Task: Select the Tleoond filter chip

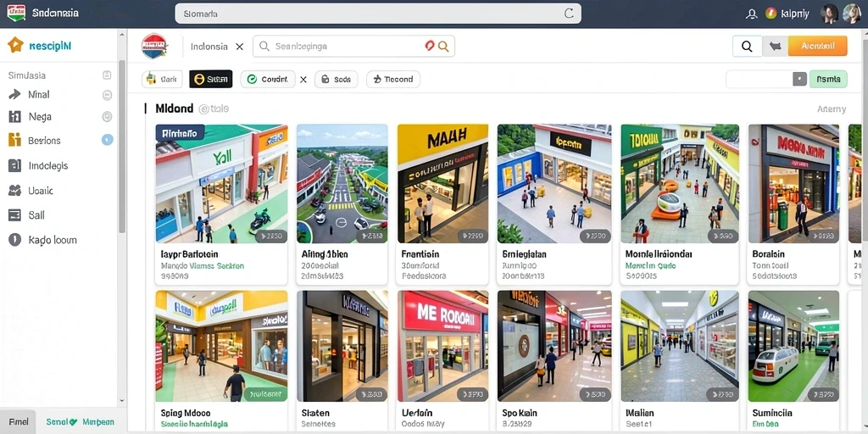Action: (393, 79)
